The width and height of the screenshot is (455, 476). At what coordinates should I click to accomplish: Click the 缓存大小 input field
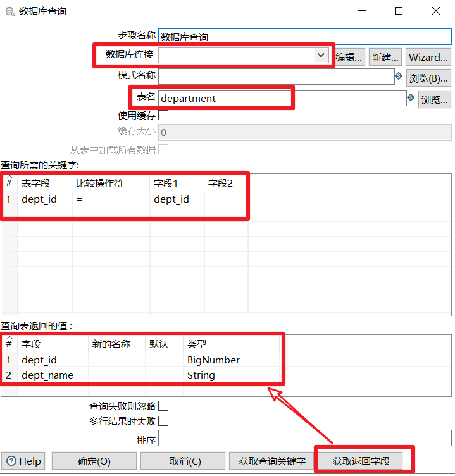pyautogui.click(x=305, y=132)
